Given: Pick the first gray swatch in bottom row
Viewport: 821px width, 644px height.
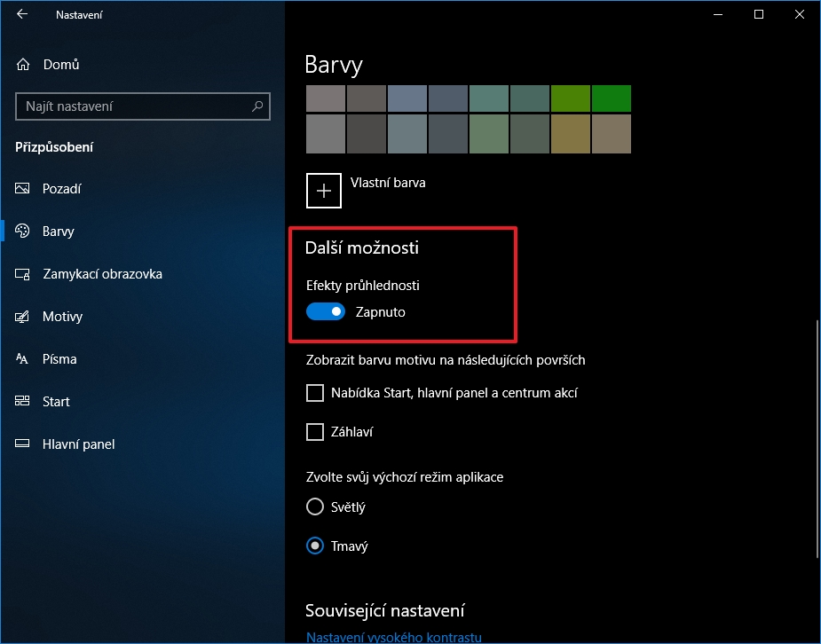Looking at the screenshot, I should (x=325, y=135).
